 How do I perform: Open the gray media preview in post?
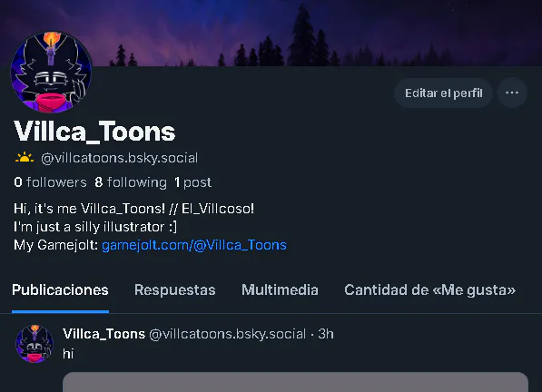pyautogui.click(x=295, y=382)
